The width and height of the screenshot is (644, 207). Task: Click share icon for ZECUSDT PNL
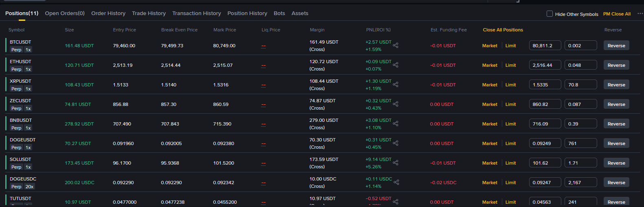[396, 104]
